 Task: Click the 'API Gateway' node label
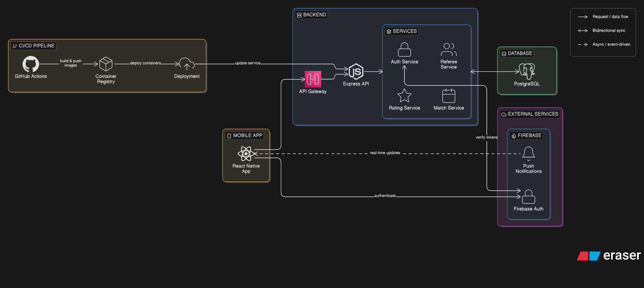pos(313,91)
